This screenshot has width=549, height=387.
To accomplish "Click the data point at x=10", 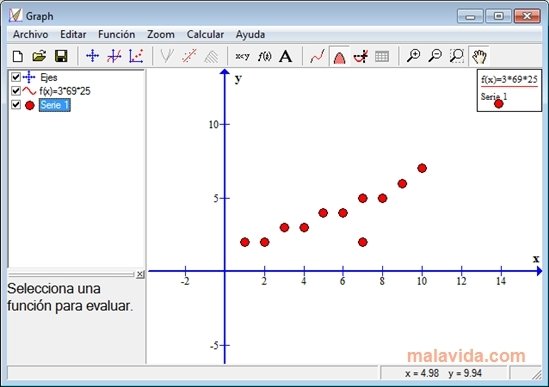I will click(x=422, y=168).
